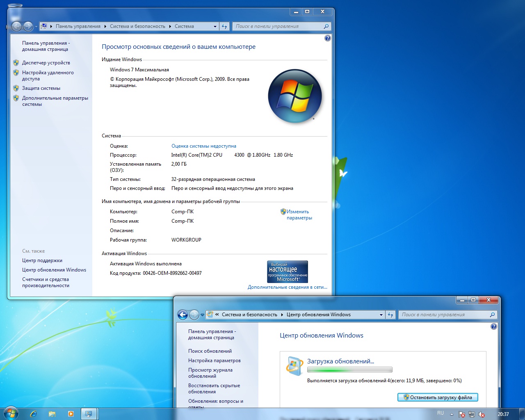Expand arrow after Панель управления breadcrumb
This screenshot has height=420, width=525.
pos(105,26)
